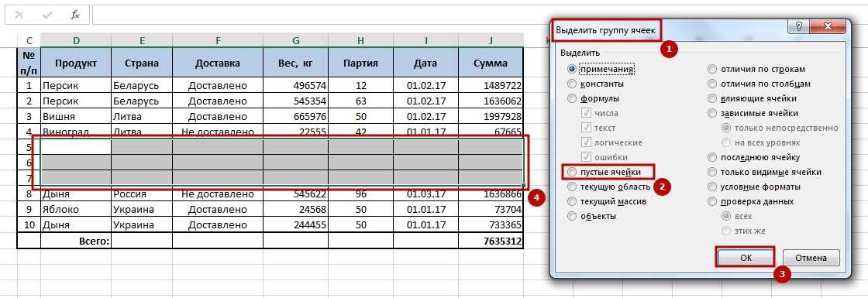Image resolution: width=868 pixels, height=298 pixels.
Task: Click the Партия header cell
Action: 361,63
